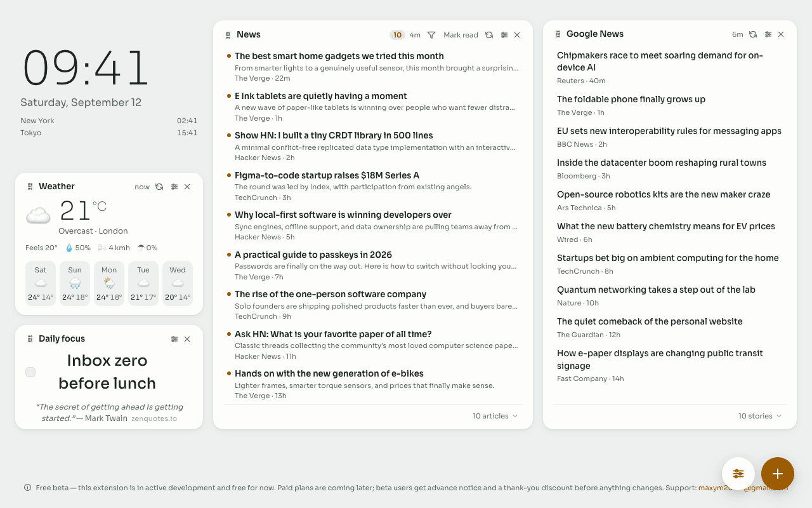Open the support email link
Image resolution: width=812 pixels, height=508 pixels.
tap(743, 488)
